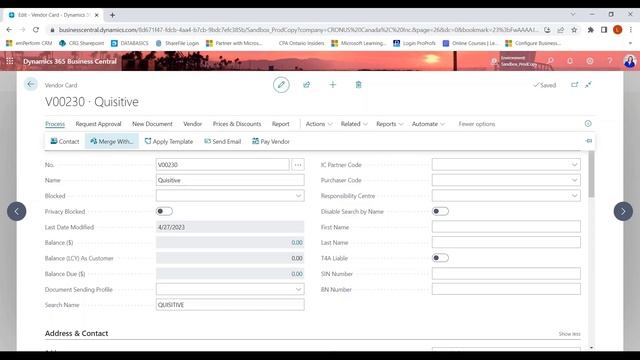Click the Name input field
This screenshot has width=640, height=360.
[230, 180]
